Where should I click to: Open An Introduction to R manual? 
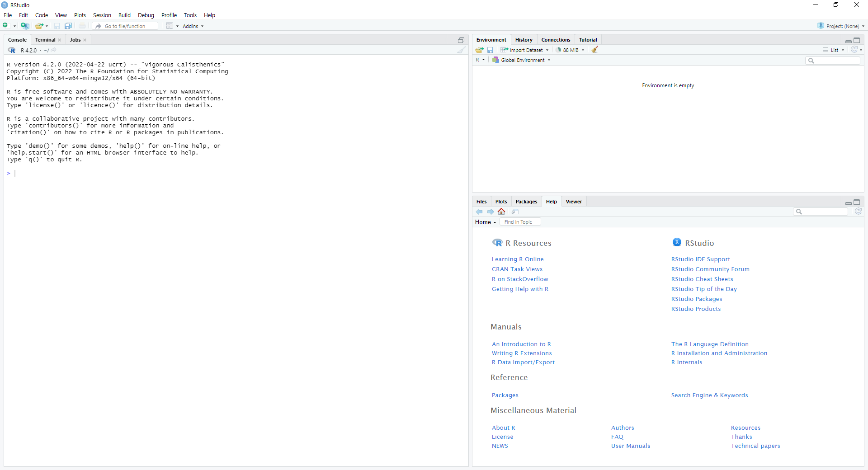tap(521, 344)
